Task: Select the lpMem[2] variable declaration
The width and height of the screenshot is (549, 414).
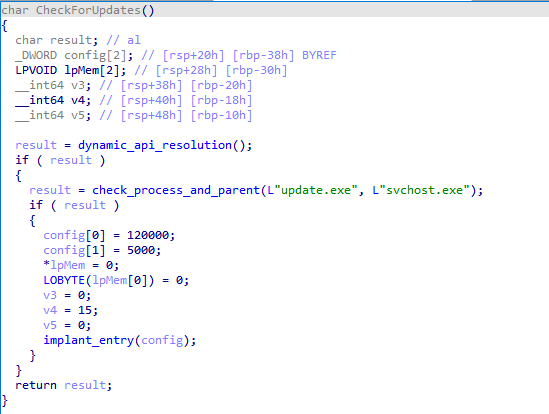Action: pos(71,70)
